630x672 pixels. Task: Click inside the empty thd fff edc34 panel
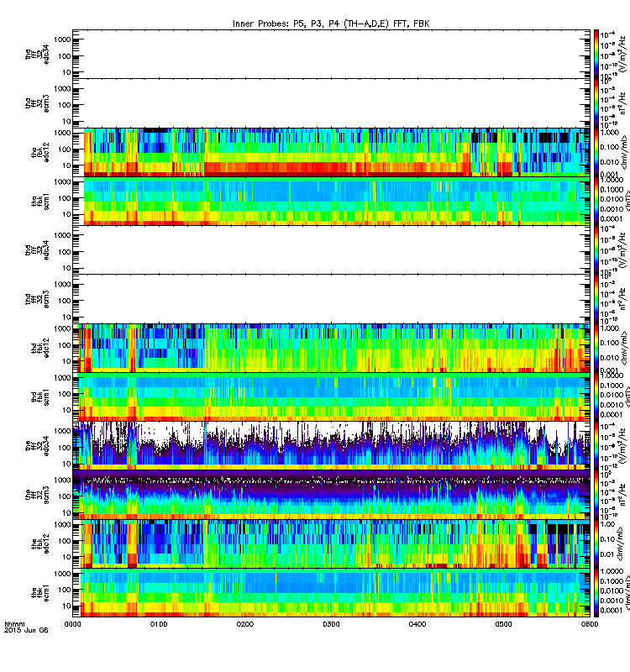(331, 249)
